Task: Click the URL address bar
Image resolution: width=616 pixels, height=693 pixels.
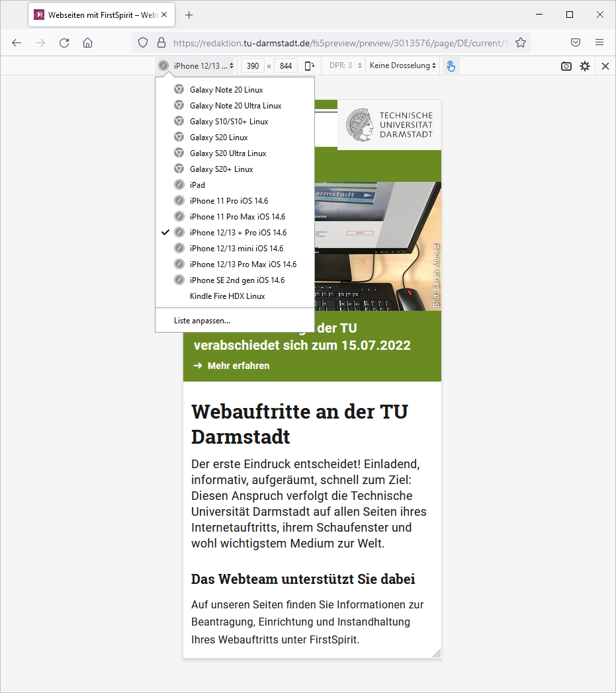Action: click(x=331, y=43)
